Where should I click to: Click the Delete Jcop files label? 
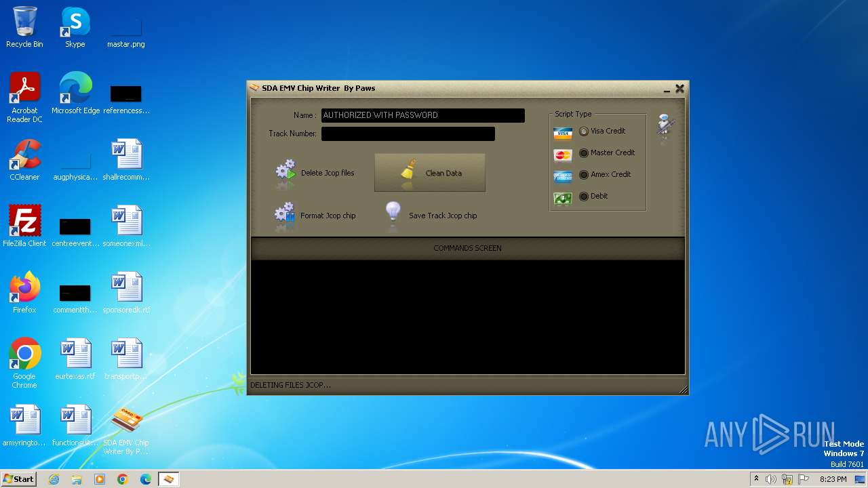pyautogui.click(x=328, y=173)
